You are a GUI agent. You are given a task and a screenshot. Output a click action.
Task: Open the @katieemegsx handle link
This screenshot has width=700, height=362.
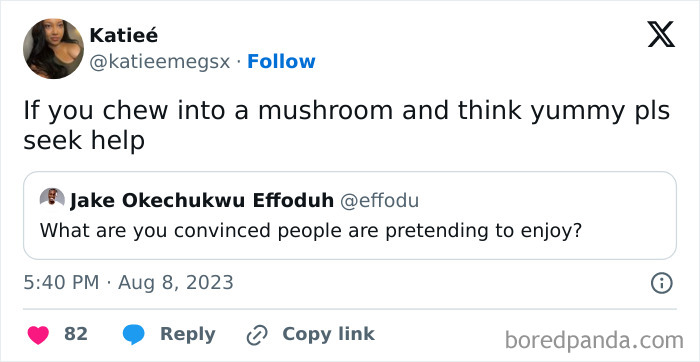point(160,62)
